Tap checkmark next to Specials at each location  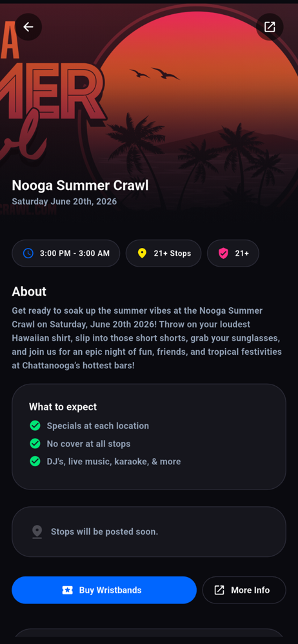coord(35,426)
